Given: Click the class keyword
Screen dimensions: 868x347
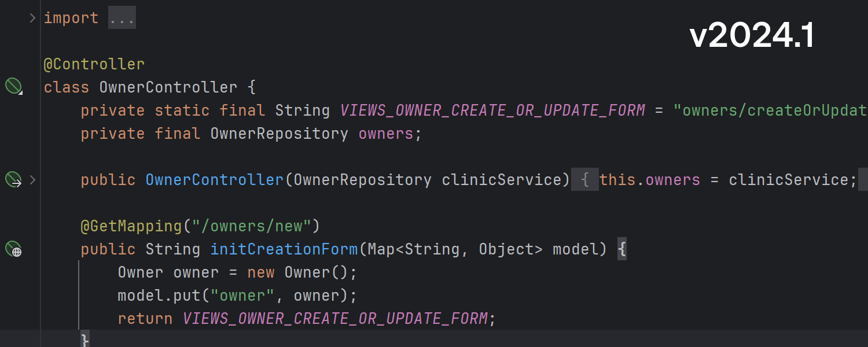Looking at the screenshot, I should (67, 87).
